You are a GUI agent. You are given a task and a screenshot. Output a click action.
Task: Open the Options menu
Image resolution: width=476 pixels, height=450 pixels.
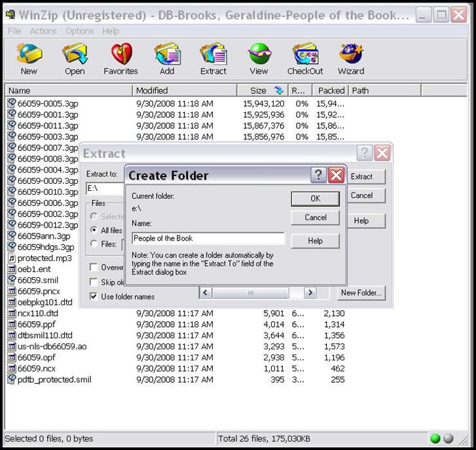click(79, 31)
